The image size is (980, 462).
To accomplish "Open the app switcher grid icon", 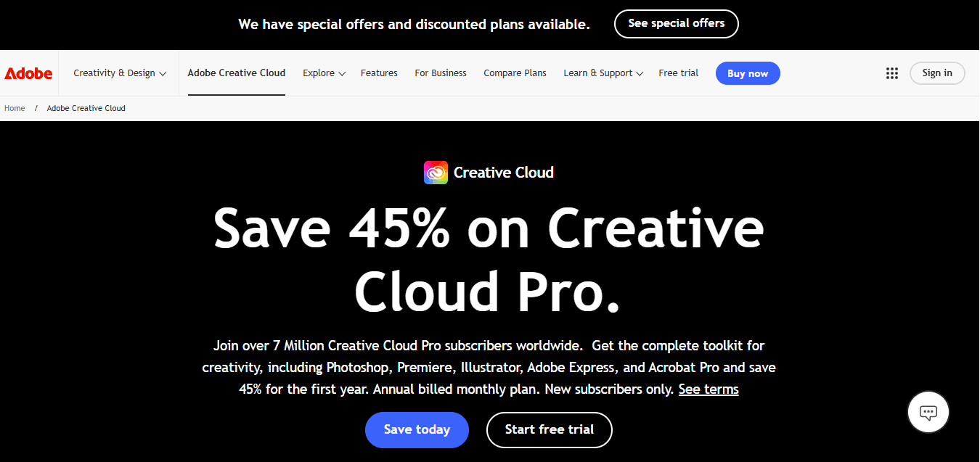I will [x=892, y=73].
